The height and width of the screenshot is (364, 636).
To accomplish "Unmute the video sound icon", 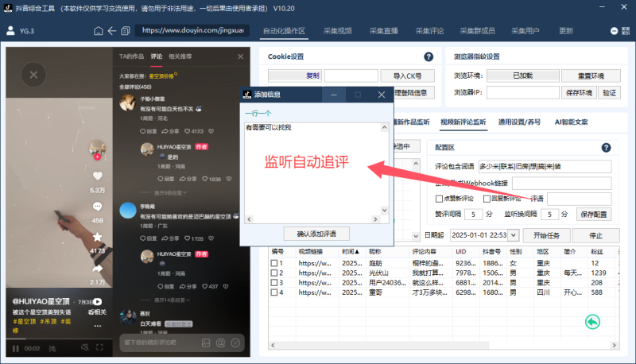I will (84, 347).
